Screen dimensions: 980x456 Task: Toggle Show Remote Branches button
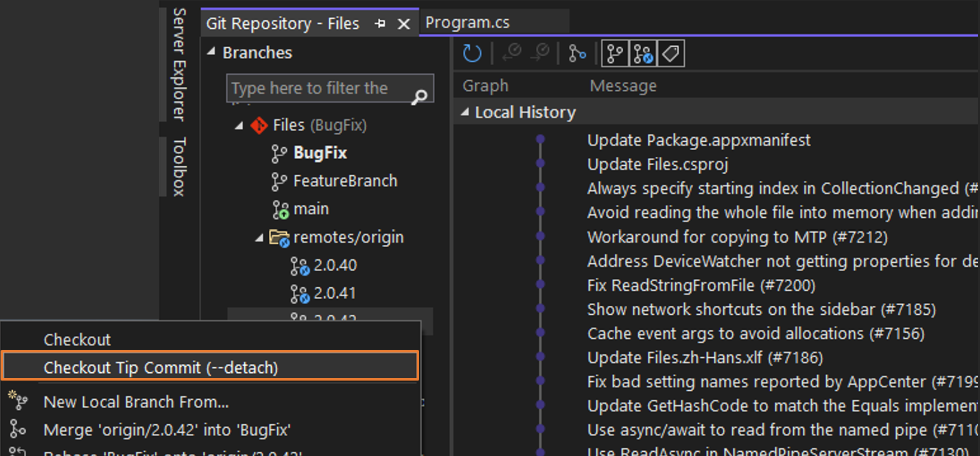643,54
